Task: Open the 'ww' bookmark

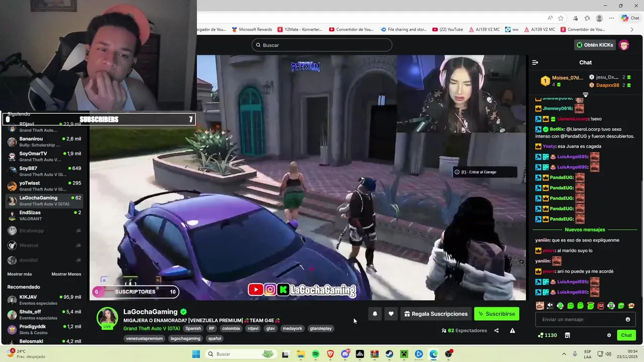Action: point(512,30)
